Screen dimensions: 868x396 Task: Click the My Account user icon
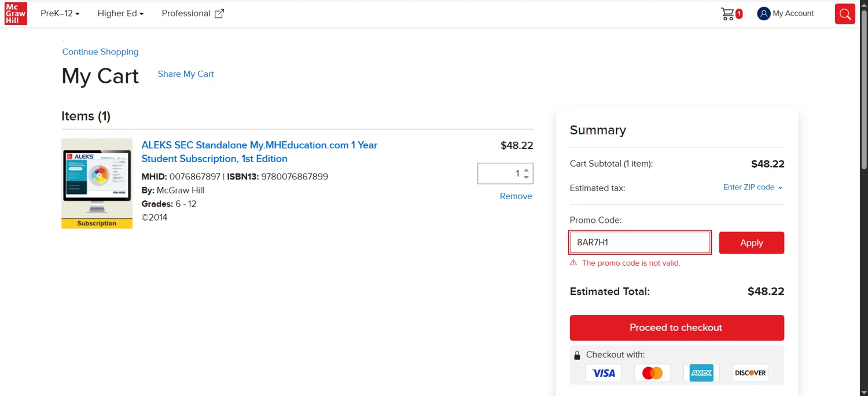click(x=764, y=13)
